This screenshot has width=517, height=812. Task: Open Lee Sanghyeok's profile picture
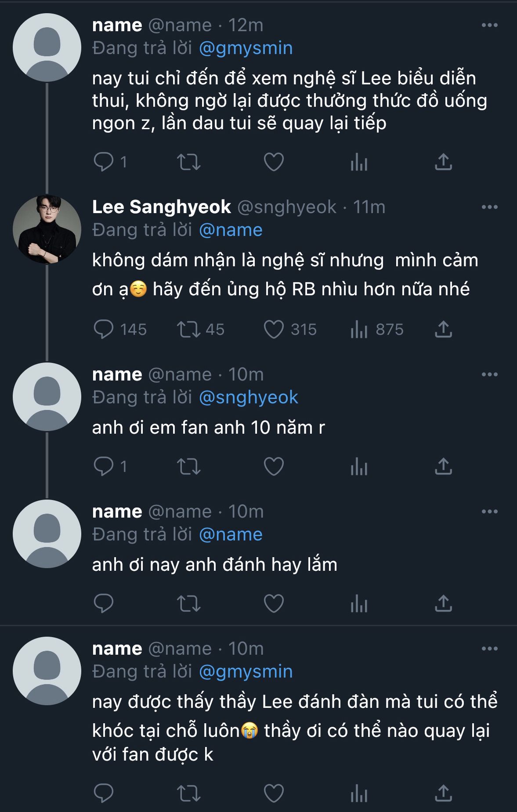47,229
